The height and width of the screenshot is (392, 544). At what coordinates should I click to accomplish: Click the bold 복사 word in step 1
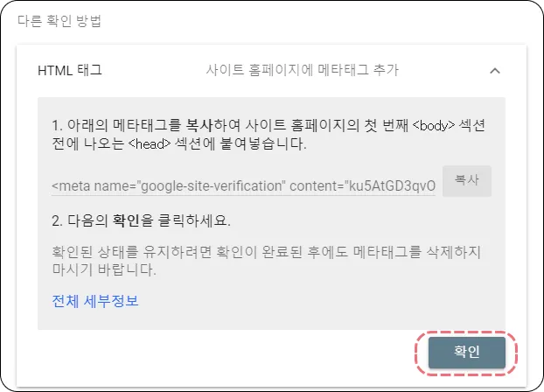click(199, 125)
